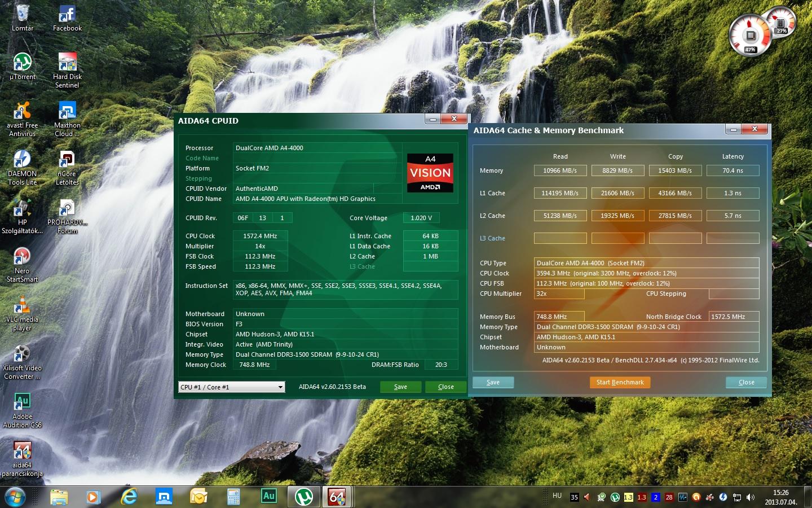
Task: Open the Windows Start menu orb
Action: [15, 497]
